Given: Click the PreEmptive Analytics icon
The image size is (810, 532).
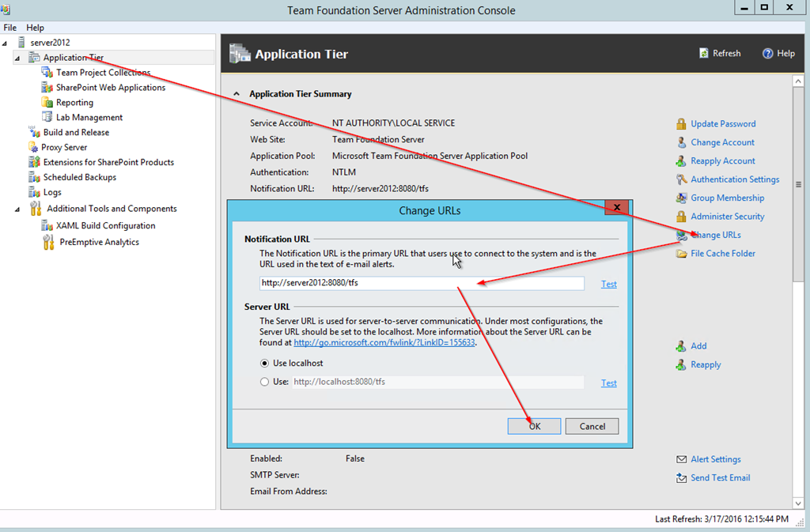Looking at the screenshot, I should [x=47, y=243].
